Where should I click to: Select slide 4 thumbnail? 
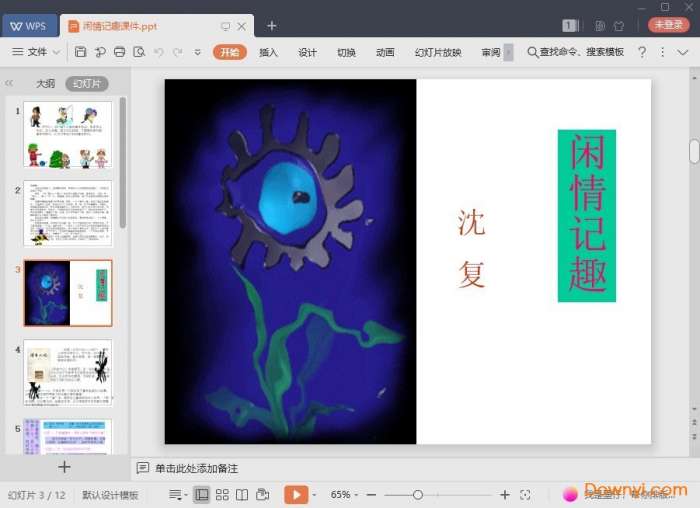click(x=68, y=372)
